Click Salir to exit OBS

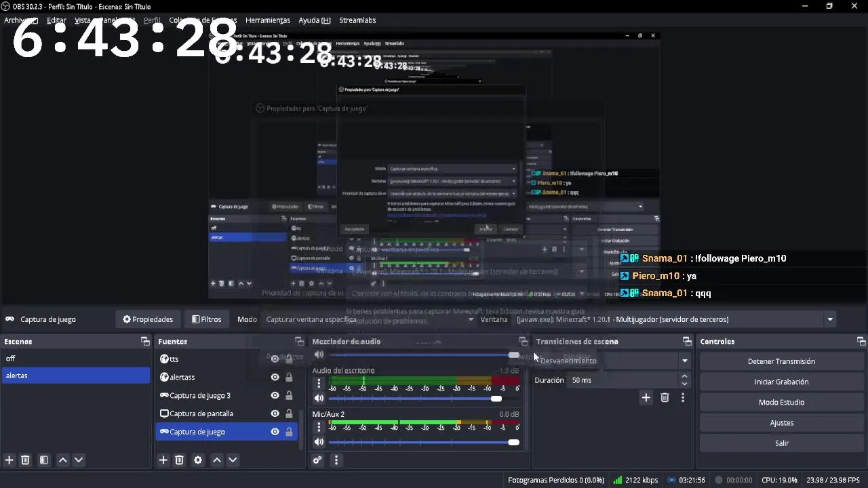(x=782, y=443)
